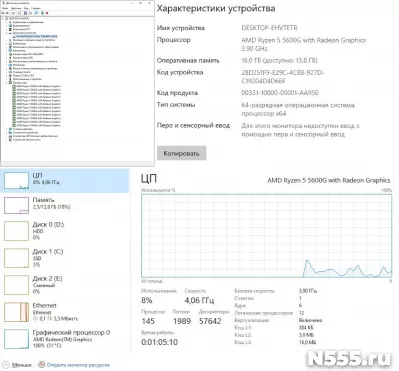Select device name value DESKTOP-EHVTETR

pyautogui.click(x=269, y=28)
